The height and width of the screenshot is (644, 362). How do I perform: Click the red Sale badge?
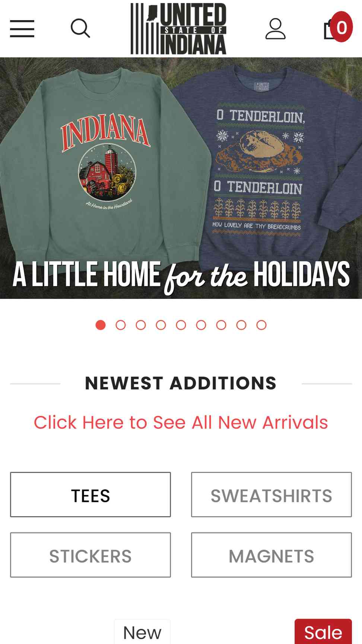point(323,632)
